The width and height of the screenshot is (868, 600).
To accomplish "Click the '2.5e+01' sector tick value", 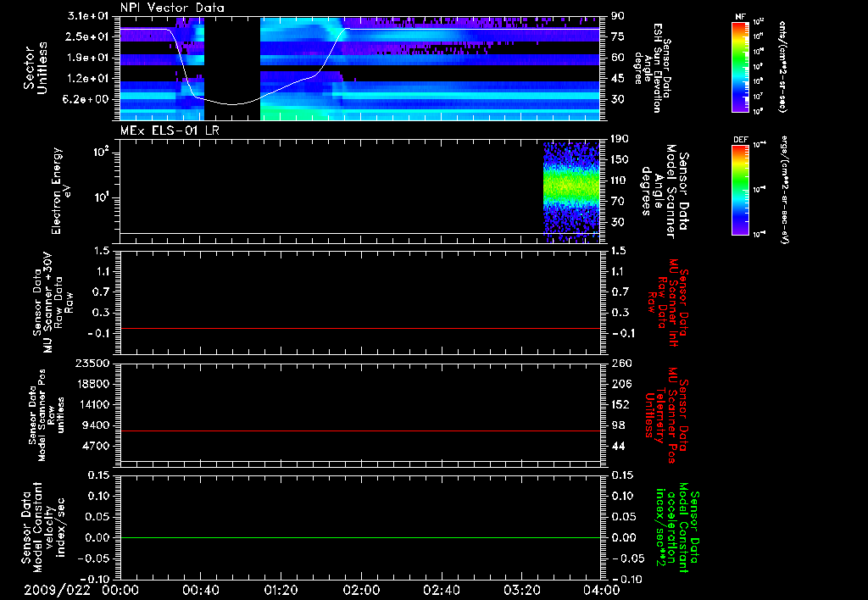I will coord(88,36).
